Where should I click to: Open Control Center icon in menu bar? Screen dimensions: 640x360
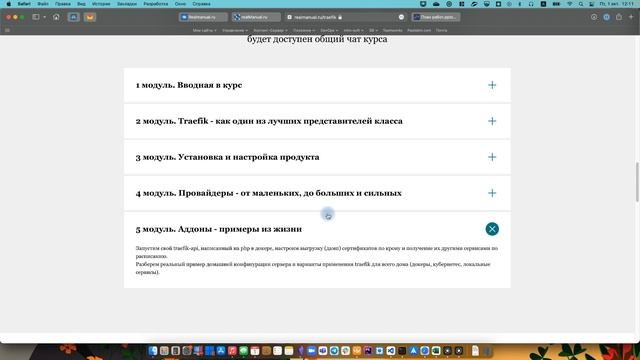click(591, 4)
